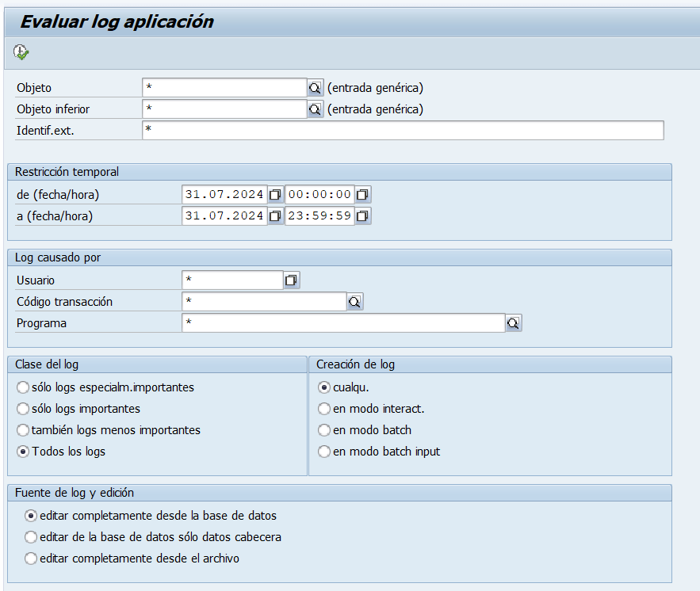Open search help for Código transacción

point(355,302)
